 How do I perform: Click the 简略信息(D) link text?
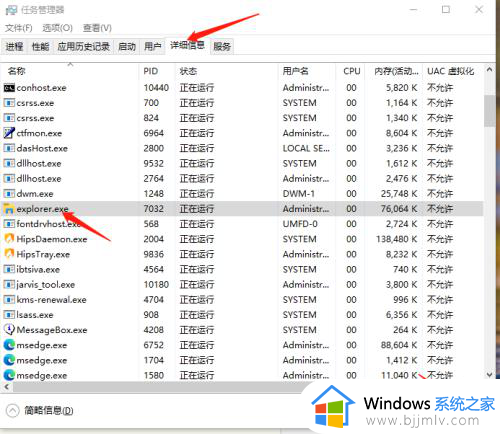[x=49, y=410]
